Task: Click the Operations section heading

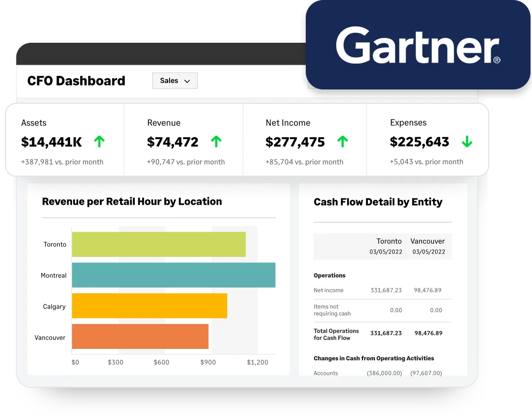Action: (x=330, y=275)
